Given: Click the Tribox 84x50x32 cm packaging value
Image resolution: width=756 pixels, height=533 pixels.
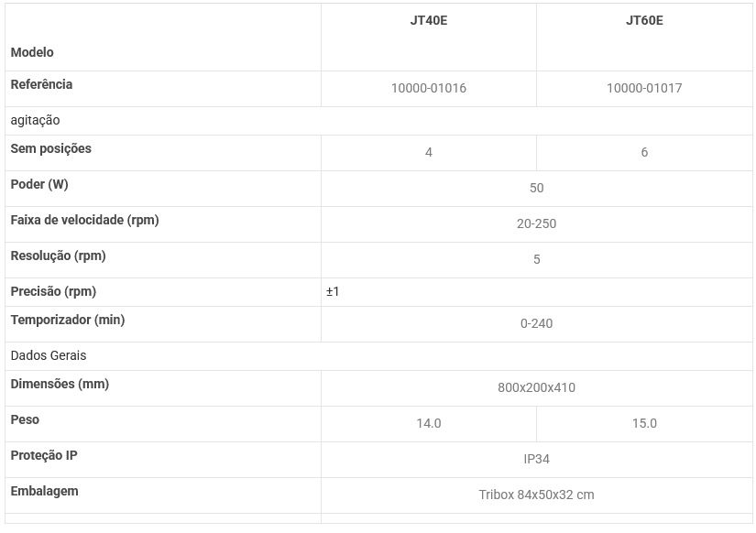Looking at the screenshot, I should tap(536, 495).
